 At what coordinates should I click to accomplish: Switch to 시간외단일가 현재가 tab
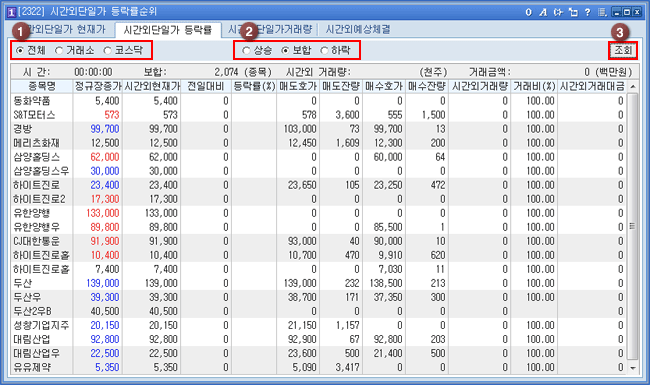click(62, 29)
